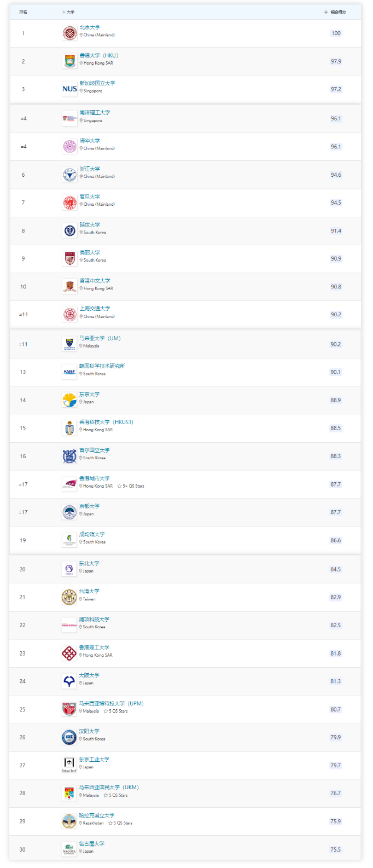Click the Hong Kong Polytechnic logo

point(69,653)
